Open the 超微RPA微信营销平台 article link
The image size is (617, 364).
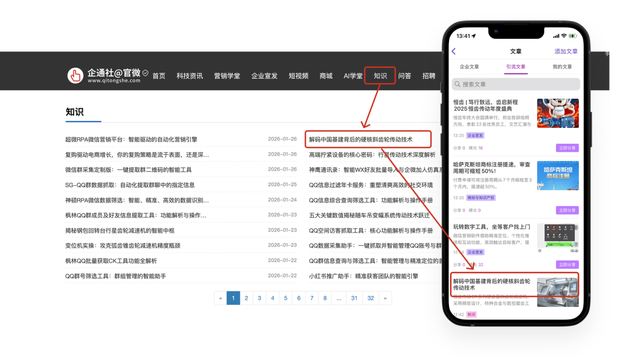click(131, 139)
